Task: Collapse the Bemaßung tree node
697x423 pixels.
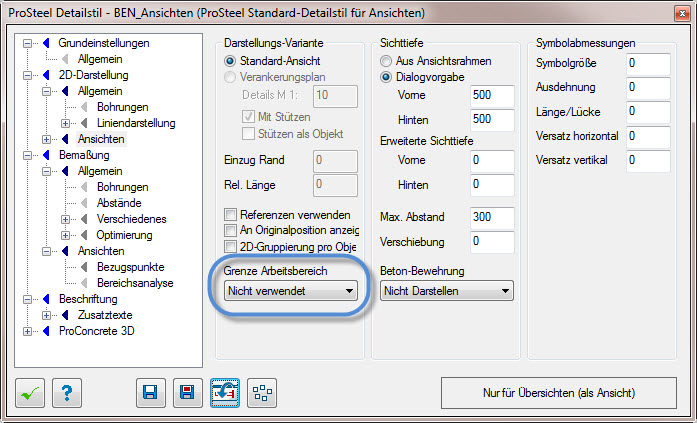Action: click(28, 155)
